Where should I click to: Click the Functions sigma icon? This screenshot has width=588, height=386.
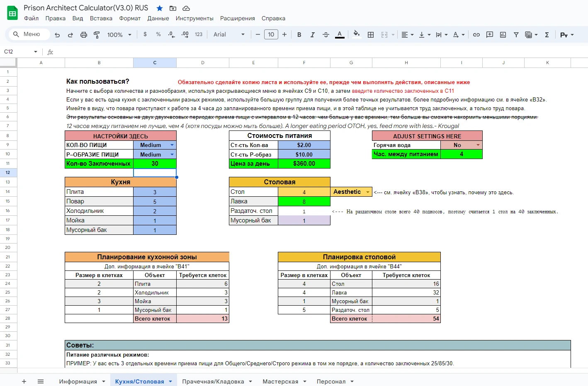(547, 35)
